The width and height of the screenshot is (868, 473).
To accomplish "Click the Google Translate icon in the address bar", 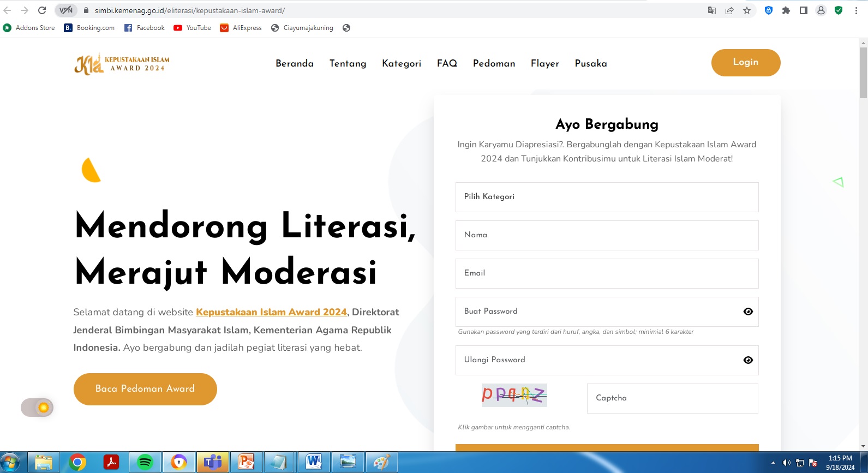I will click(x=712, y=10).
